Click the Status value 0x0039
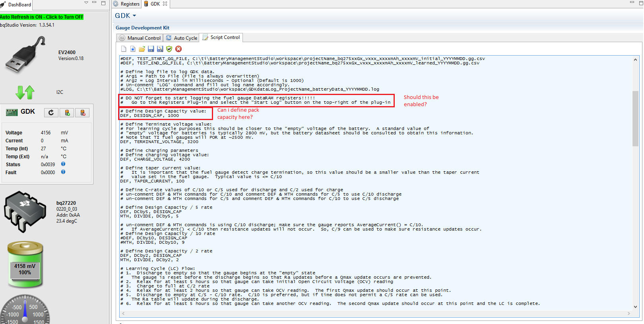Viewport: 644px width, 324px height. [x=48, y=165]
